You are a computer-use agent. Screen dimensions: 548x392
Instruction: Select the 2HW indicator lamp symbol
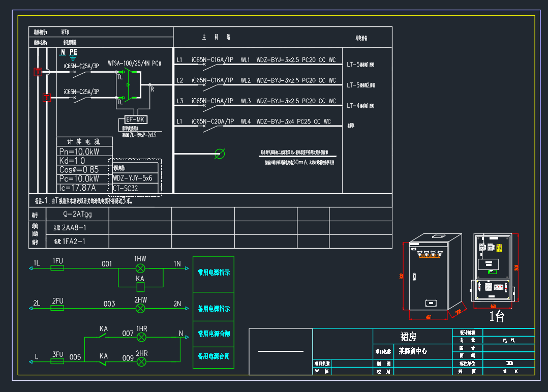point(140,308)
